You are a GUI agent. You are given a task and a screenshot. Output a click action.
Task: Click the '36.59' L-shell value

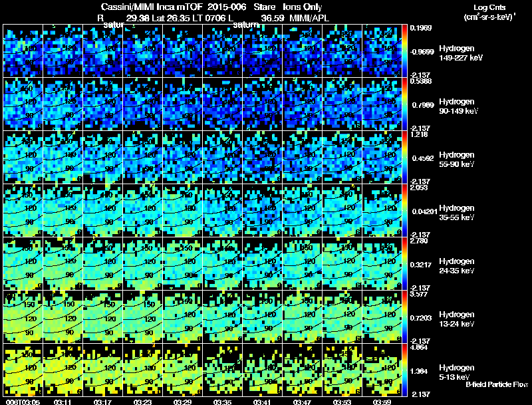click(x=272, y=18)
